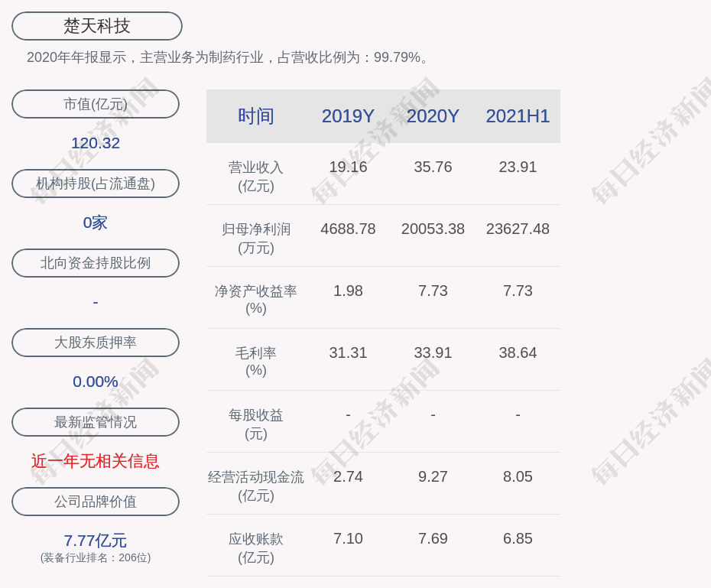Screen dimensions: 711x588
Task: Click the 公司品牌价值 pill
Action: tap(96, 502)
